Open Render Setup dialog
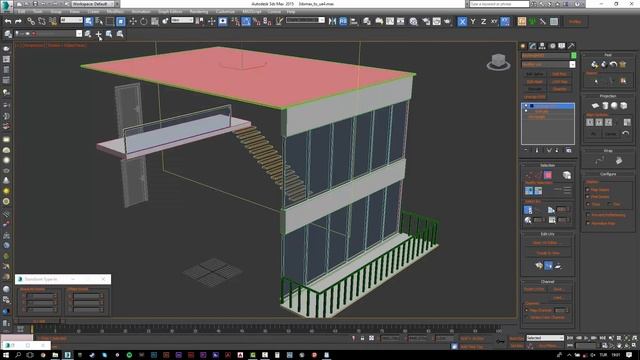640x360 pixels. [x=426, y=21]
